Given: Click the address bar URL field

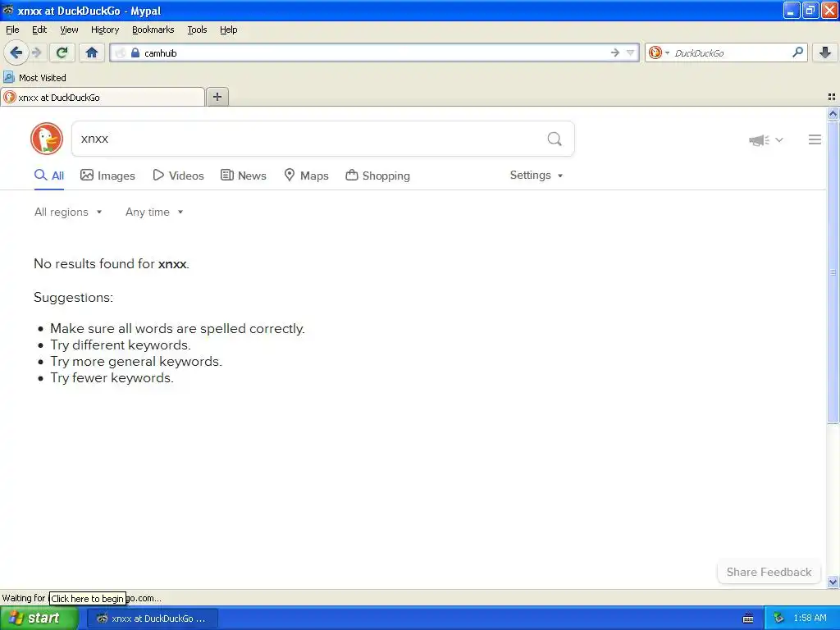Looking at the screenshot, I should tap(374, 52).
